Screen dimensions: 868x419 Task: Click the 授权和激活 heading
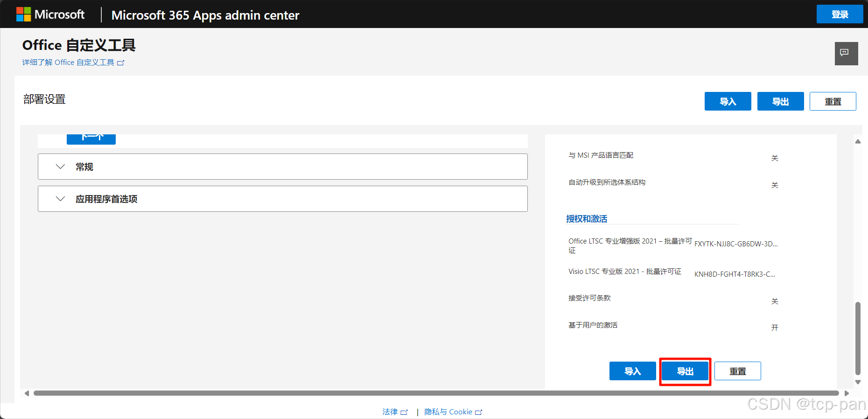pyautogui.click(x=587, y=219)
